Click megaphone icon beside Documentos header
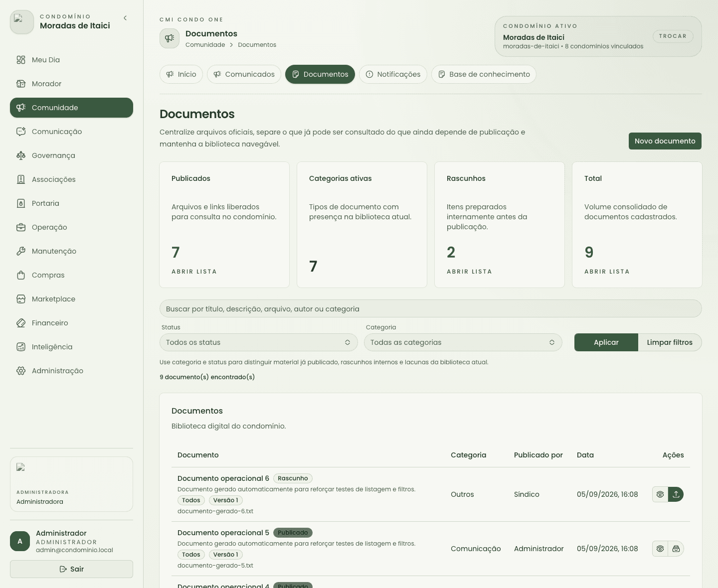Viewport: 718px width, 588px height. coord(170,38)
